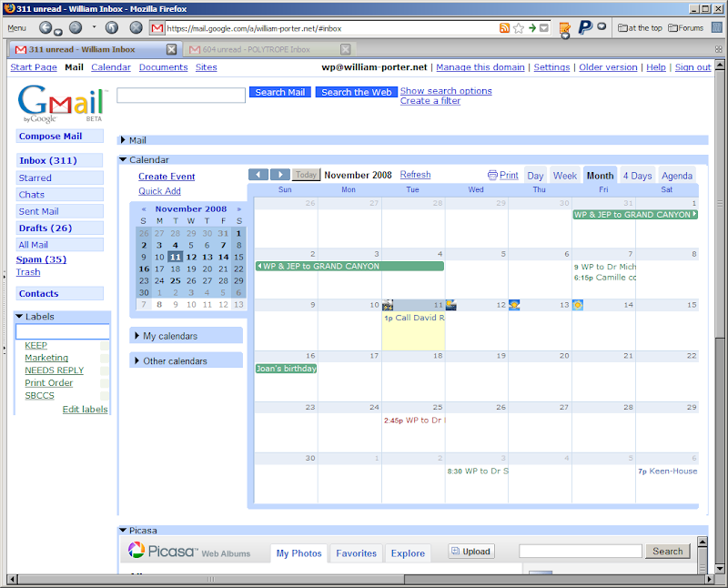Screen dimensions: 728x588
Task: Click the browser Back arrow button
Action: tap(45, 28)
